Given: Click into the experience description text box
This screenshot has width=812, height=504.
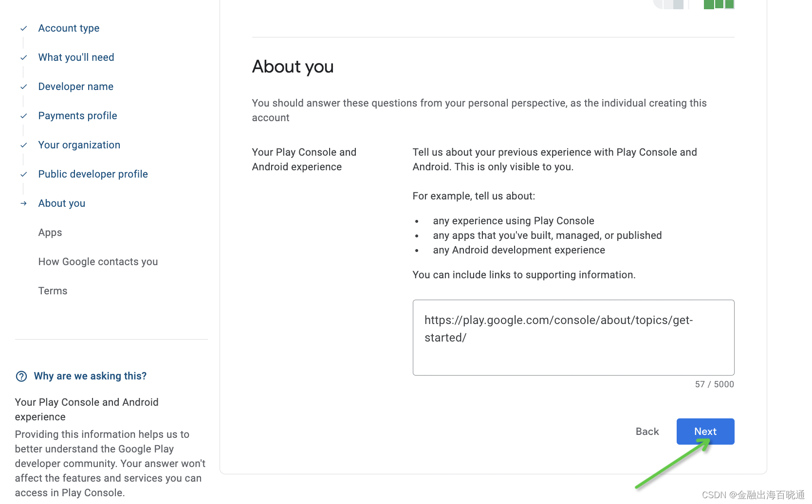Looking at the screenshot, I should click(x=573, y=338).
